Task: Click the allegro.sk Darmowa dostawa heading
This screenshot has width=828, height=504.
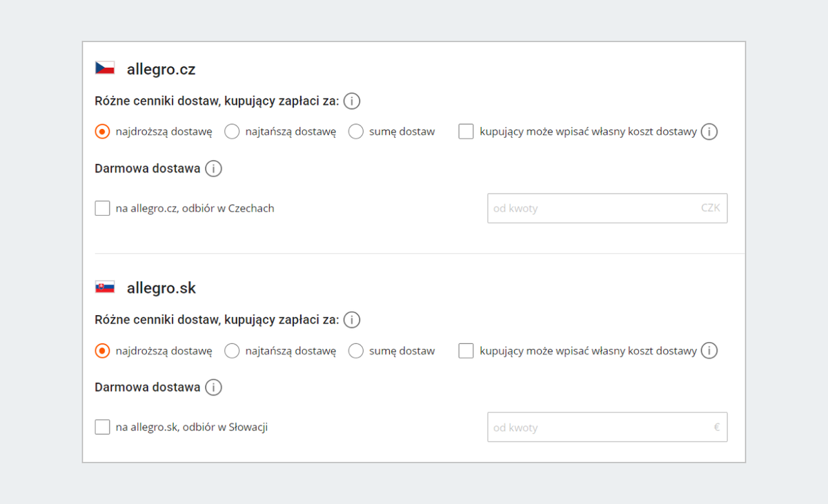Action: [148, 387]
